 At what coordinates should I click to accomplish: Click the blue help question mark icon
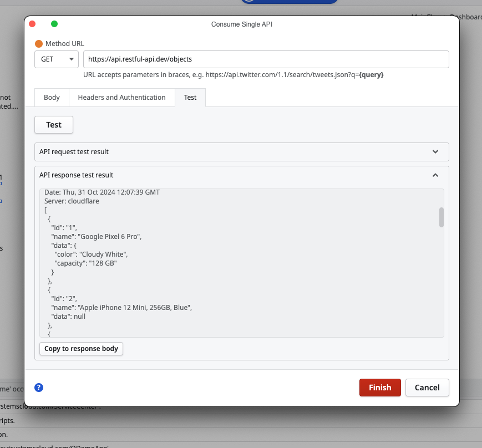click(39, 388)
